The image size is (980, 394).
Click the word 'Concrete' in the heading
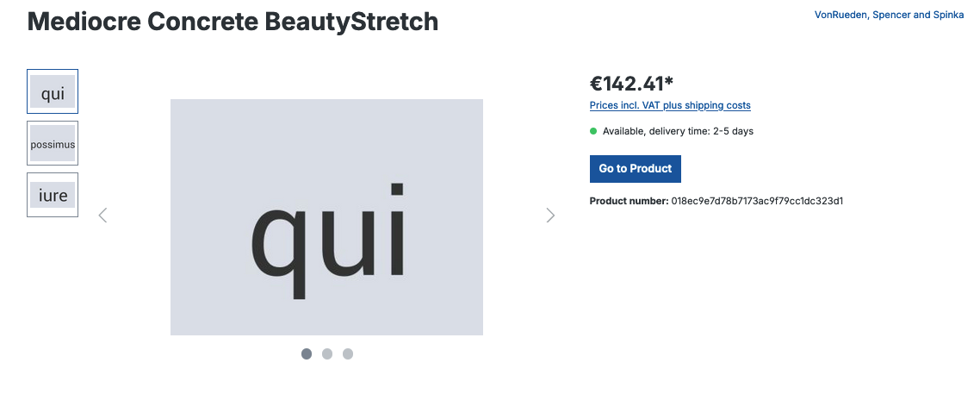[202, 22]
